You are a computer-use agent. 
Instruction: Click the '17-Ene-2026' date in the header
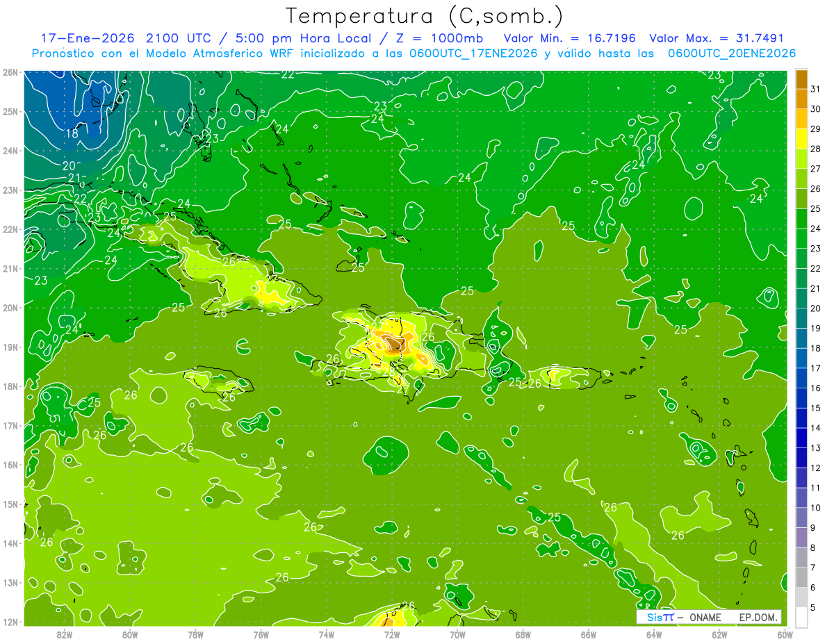[88, 38]
